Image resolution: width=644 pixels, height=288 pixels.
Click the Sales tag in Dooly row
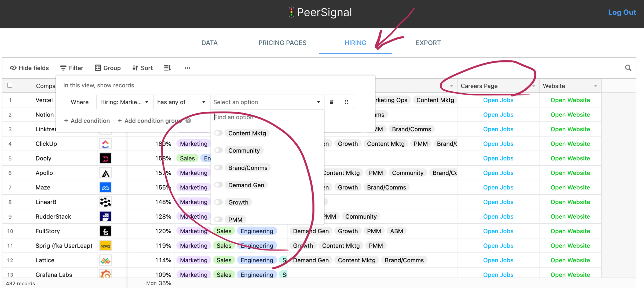coord(187,158)
